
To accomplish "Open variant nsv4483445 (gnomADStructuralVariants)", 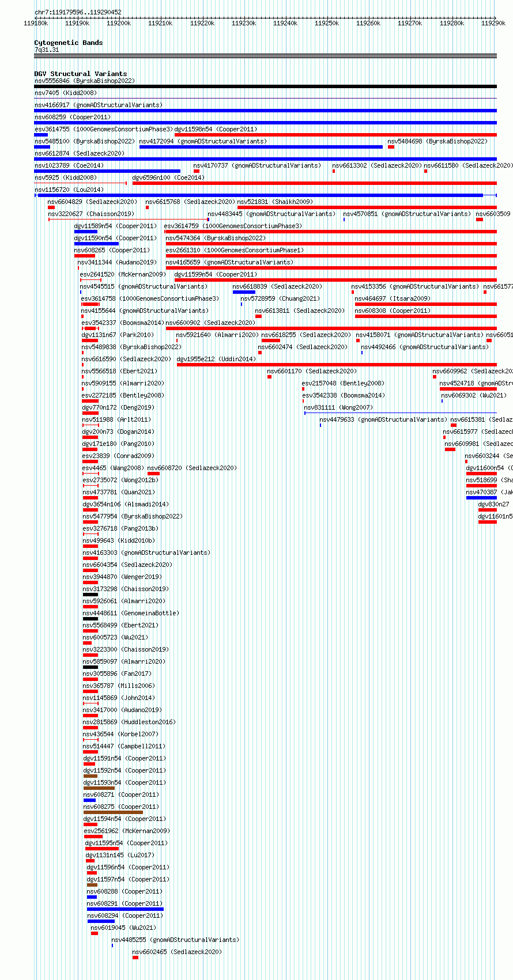I will click(272, 214).
